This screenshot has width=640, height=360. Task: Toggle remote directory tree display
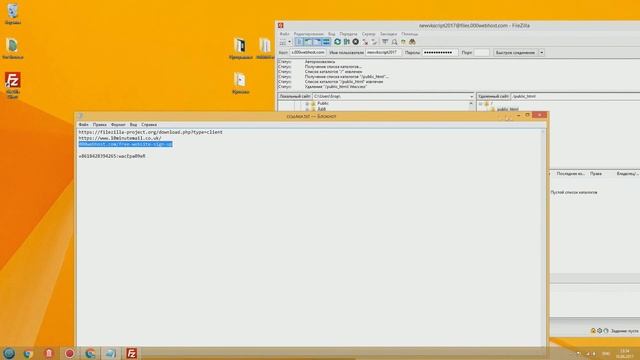pos(317,42)
